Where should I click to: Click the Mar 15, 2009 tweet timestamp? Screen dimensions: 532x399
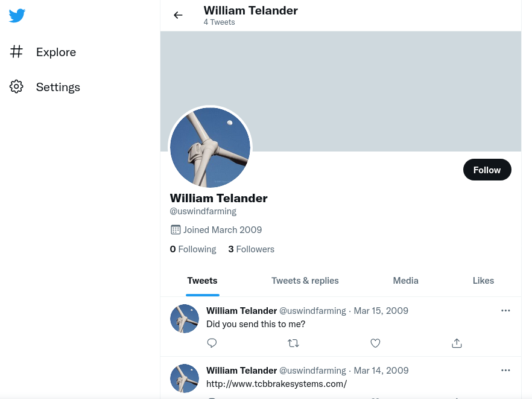tap(381, 311)
